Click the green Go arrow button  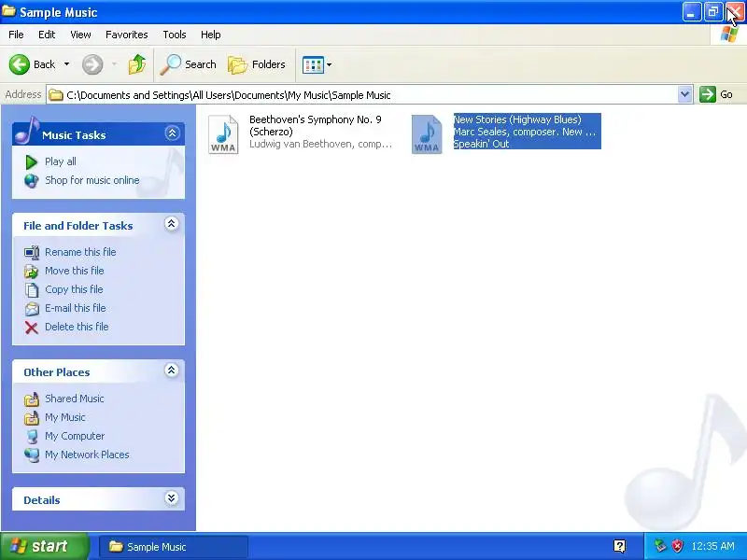pos(708,94)
